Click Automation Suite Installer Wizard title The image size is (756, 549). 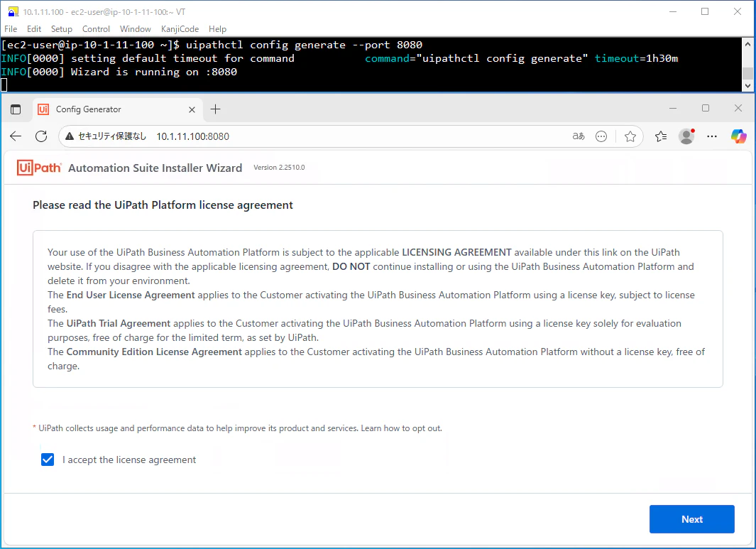[x=155, y=168]
